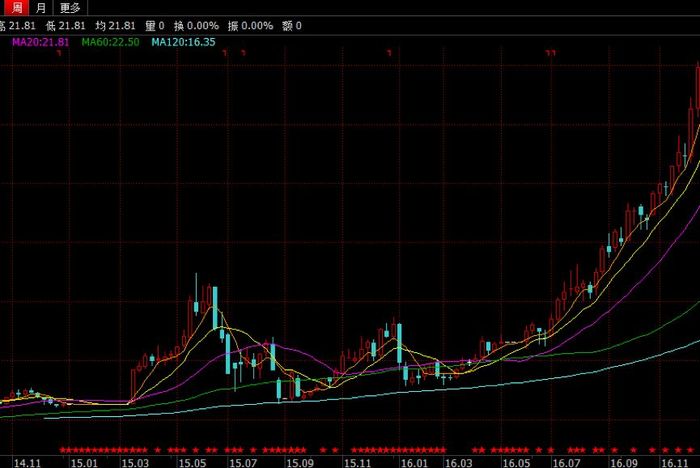The height and width of the screenshot is (468, 700).
Task: Click the double red flag above 16.07
Action: pos(551,53)
